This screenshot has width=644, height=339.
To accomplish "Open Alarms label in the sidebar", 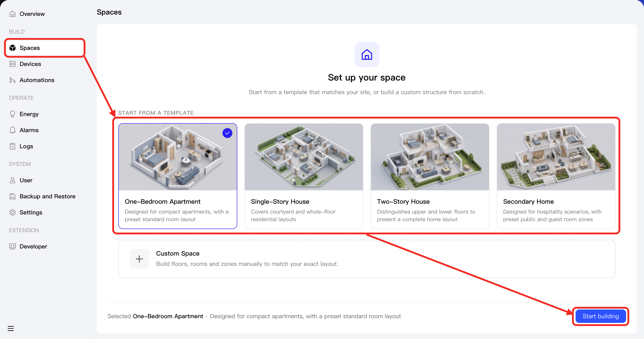I will click(29, 130).
